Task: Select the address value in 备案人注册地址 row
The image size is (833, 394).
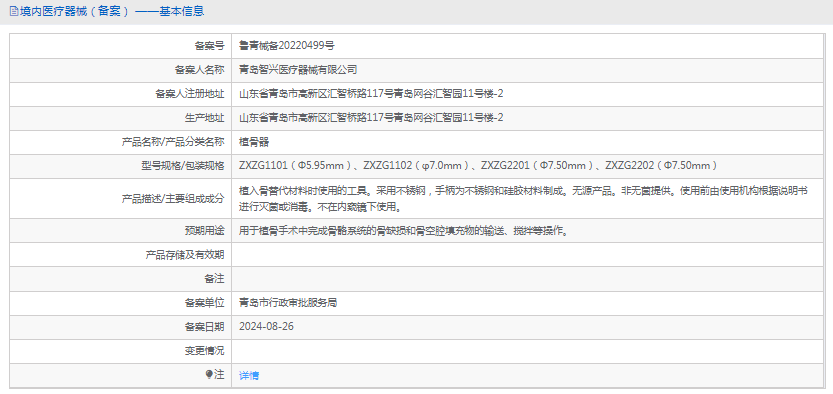Action: click(371, 94)
